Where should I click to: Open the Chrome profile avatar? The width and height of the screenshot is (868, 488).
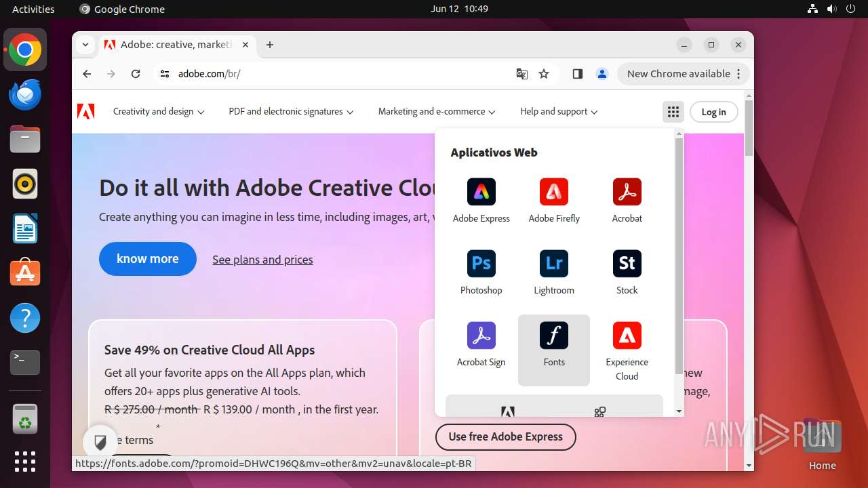click(602, 74)
